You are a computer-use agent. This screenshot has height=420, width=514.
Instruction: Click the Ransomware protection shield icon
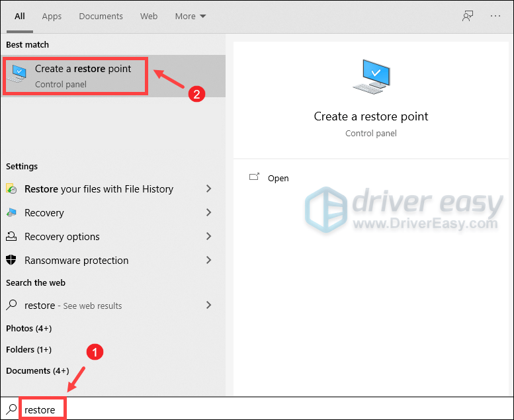click(11, 260)
